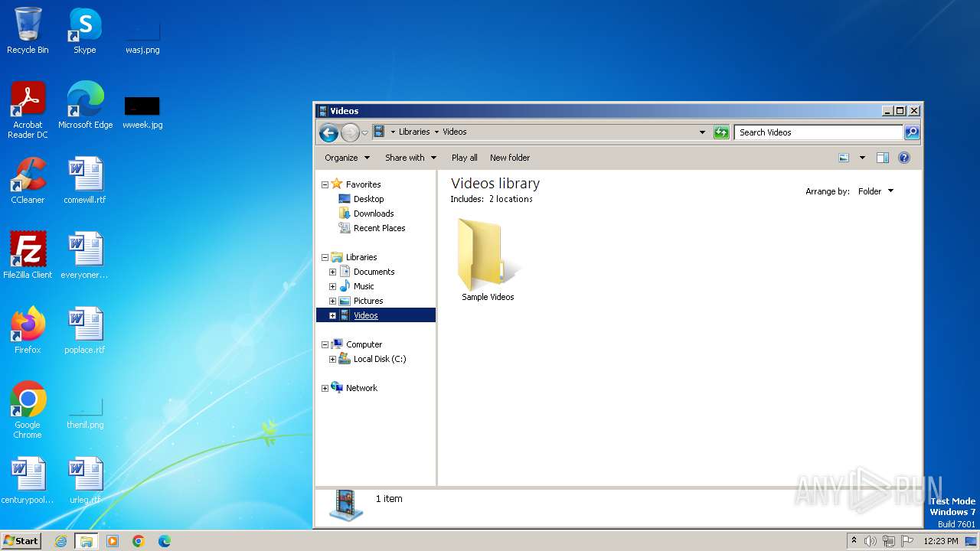Select Favorites in navigation pane
Image resolution: width=980 pixels, height=551 pixels.
(363, 184)
